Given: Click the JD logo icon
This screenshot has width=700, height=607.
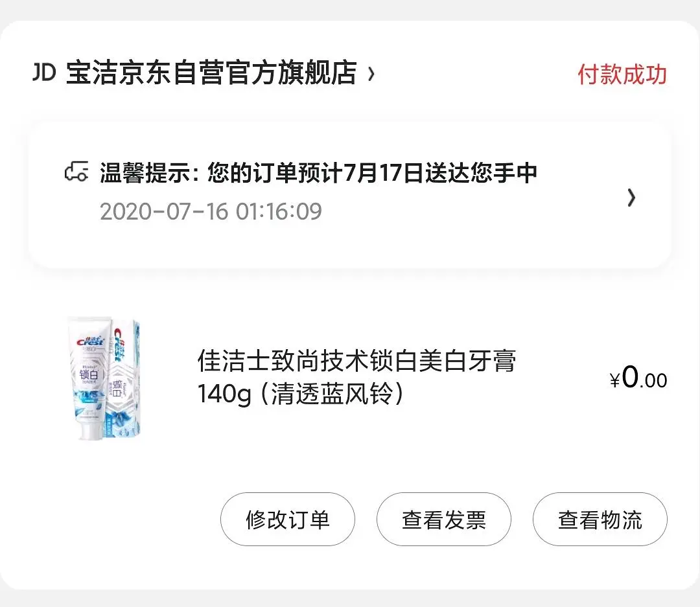Looking at the screenshot, I should pos(44,73).
